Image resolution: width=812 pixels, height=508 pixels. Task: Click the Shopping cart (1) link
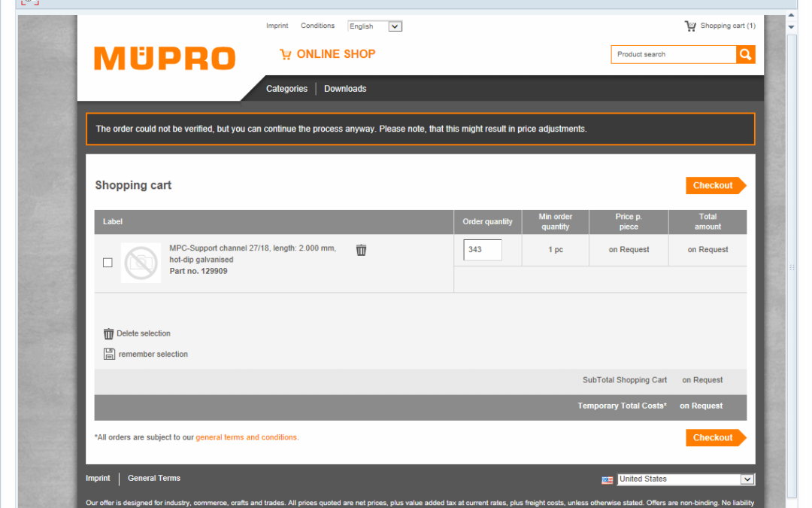point(728,26)
